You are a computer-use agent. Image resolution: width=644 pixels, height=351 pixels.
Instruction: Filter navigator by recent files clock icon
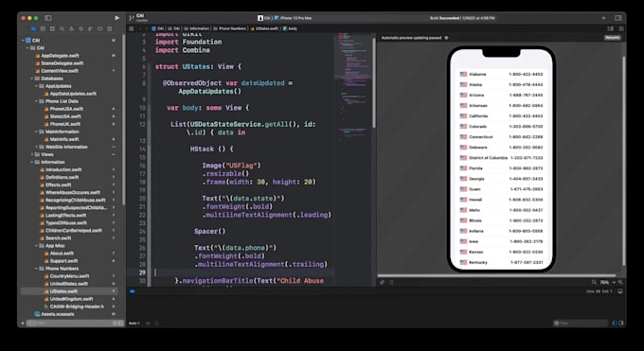115,323
